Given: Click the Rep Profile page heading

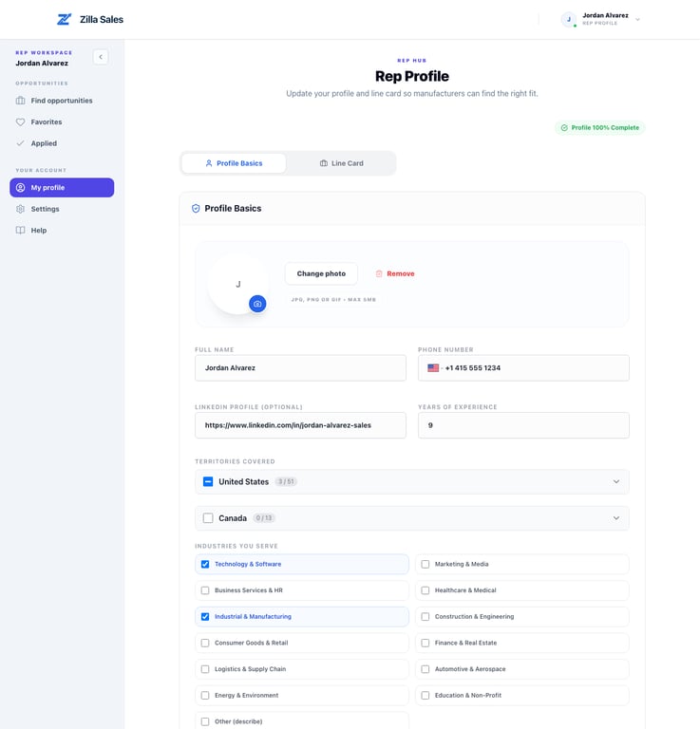Looking at the screenshot, I should (412, 76).
